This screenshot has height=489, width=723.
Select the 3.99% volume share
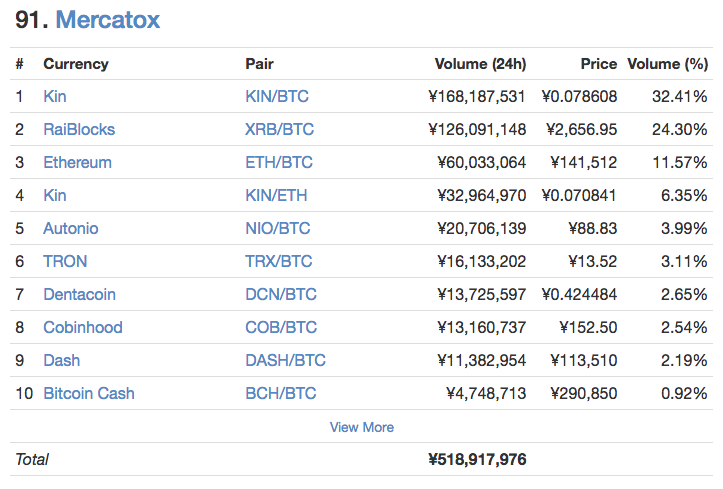pos(684,229)
